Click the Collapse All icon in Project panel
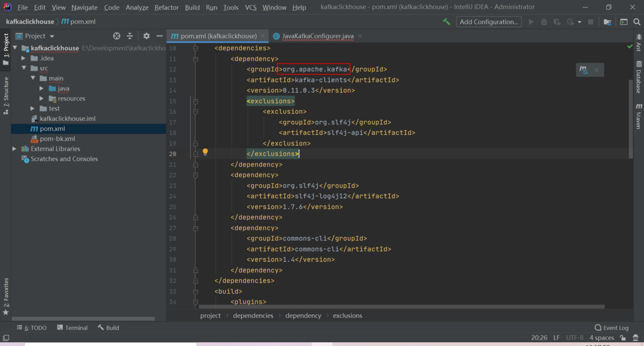 coord(130,36)
